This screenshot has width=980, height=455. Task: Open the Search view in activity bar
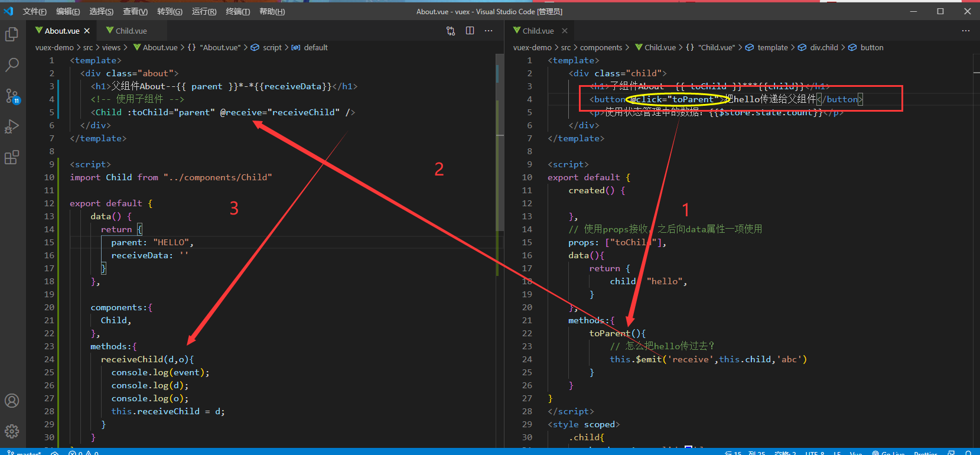click(12, 65)
